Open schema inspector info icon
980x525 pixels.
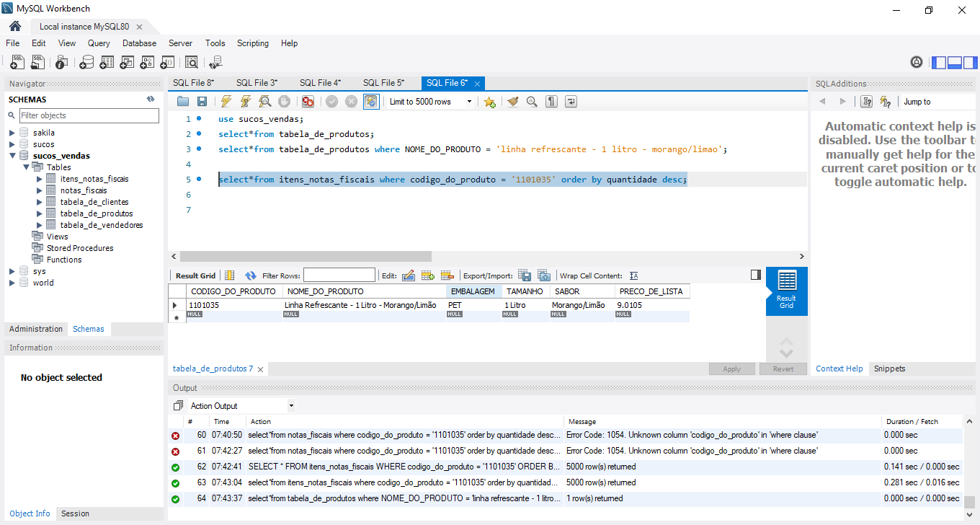[63, 62]
